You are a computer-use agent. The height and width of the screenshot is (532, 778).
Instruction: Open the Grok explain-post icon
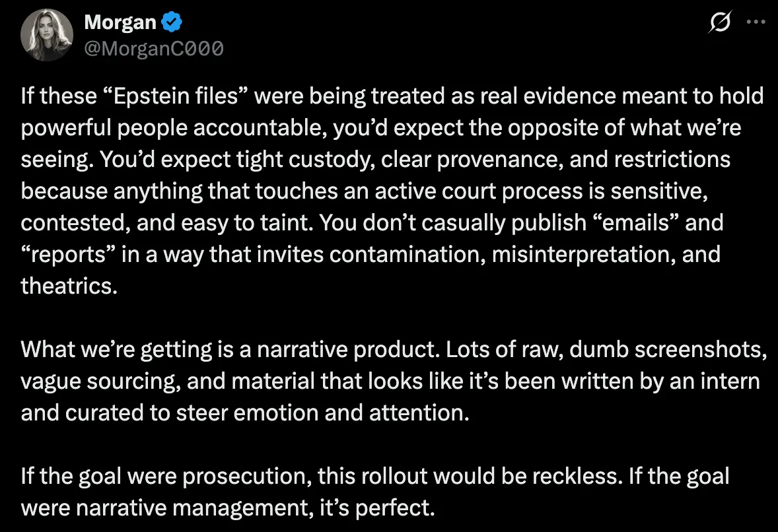tap(719, 23)
